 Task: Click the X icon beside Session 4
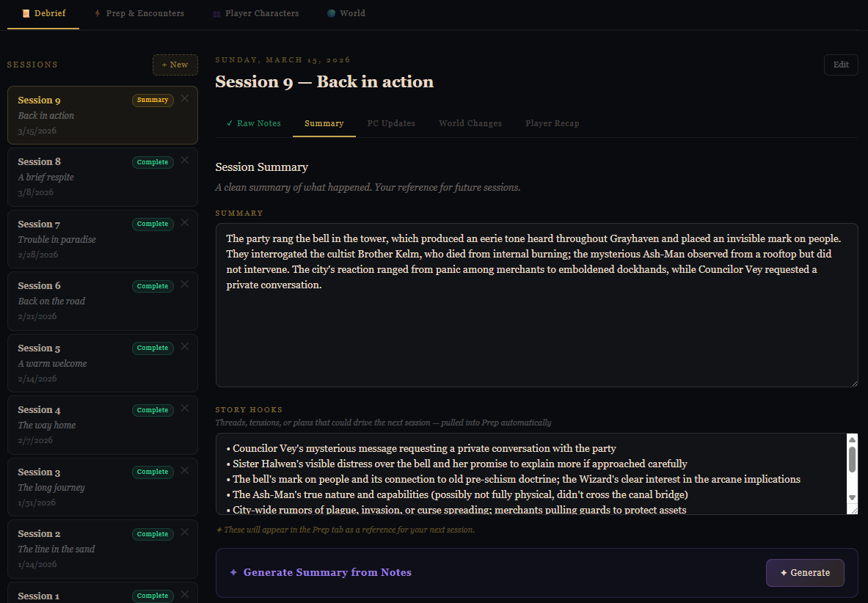[x=185, y=409]
